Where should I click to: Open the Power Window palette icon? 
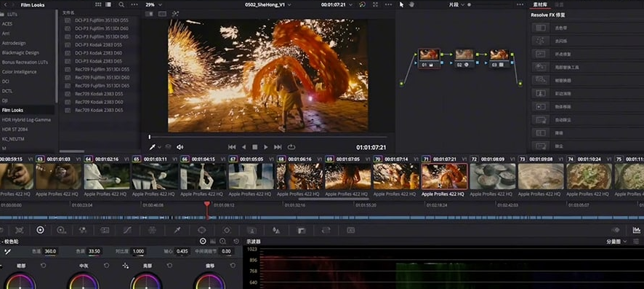coord(201,230)
